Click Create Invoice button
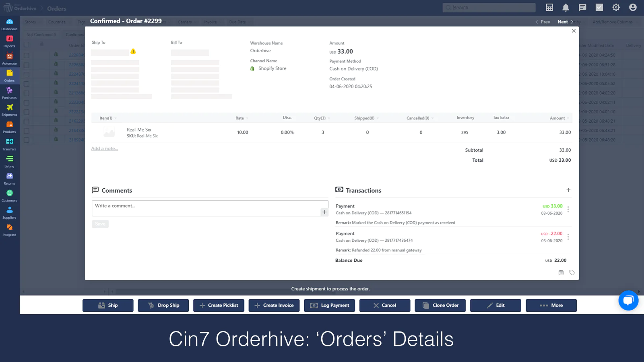 (274, 305)
